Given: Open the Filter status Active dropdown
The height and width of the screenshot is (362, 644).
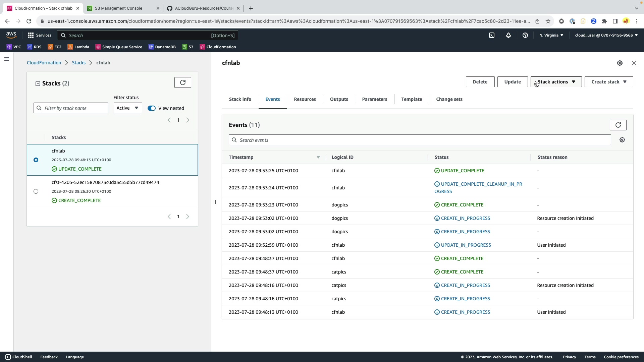Looking at the screenshot, I should [127, 108].
